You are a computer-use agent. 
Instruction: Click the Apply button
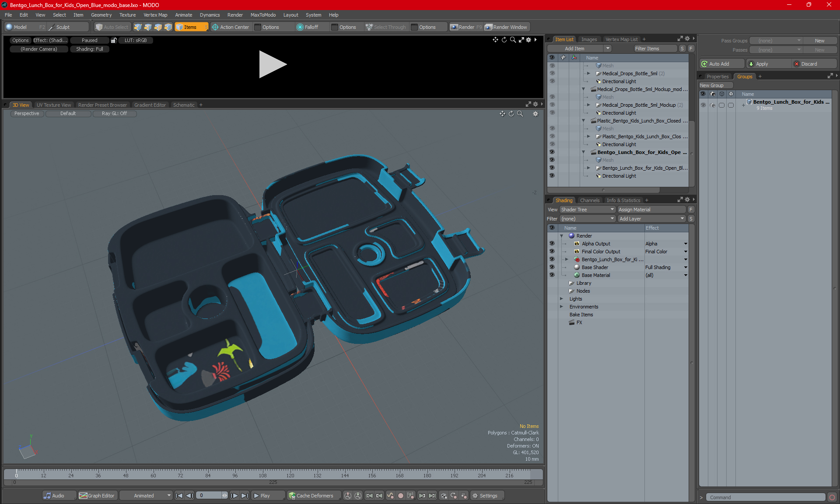(768, 64)
